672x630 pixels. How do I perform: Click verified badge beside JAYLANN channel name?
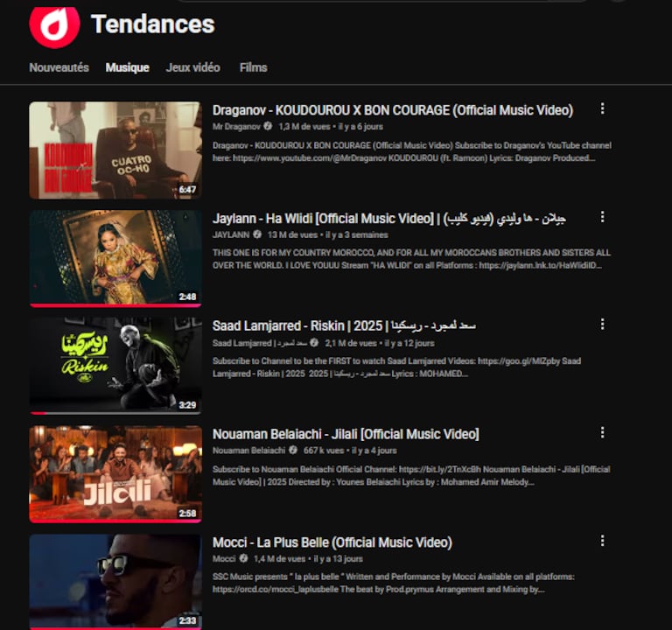pos(257,234)
